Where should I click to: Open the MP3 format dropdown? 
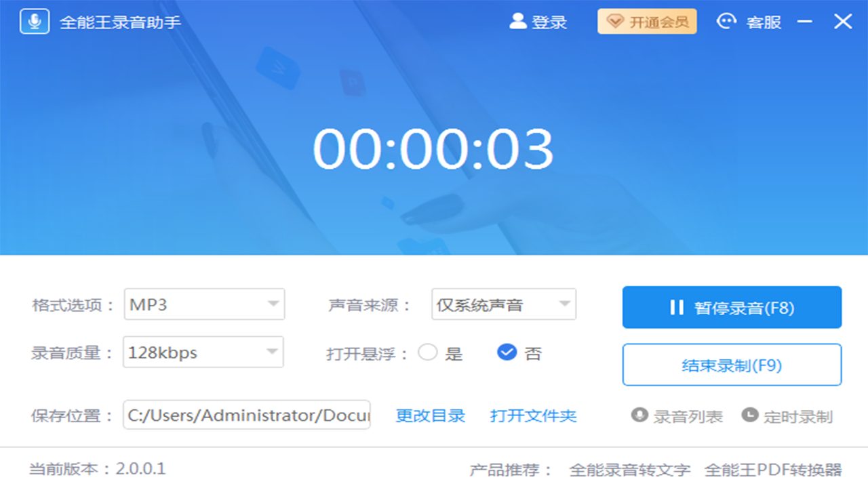pyautogui.click(x=203, y=304)
